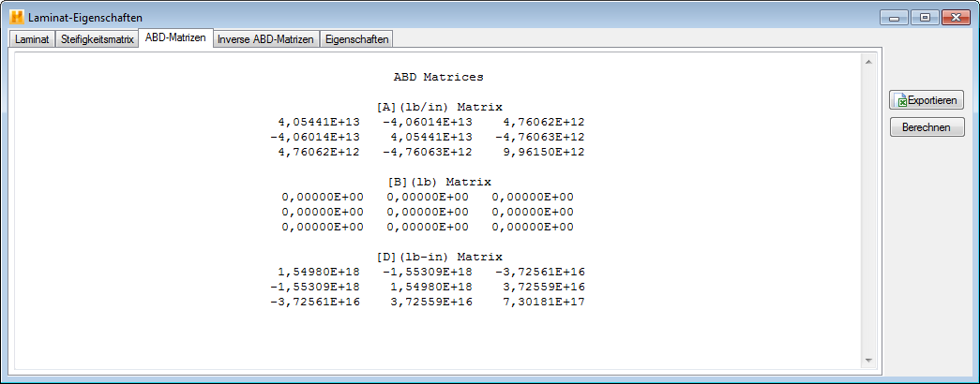Click the Excel icon on the Exportieren button

901,100
